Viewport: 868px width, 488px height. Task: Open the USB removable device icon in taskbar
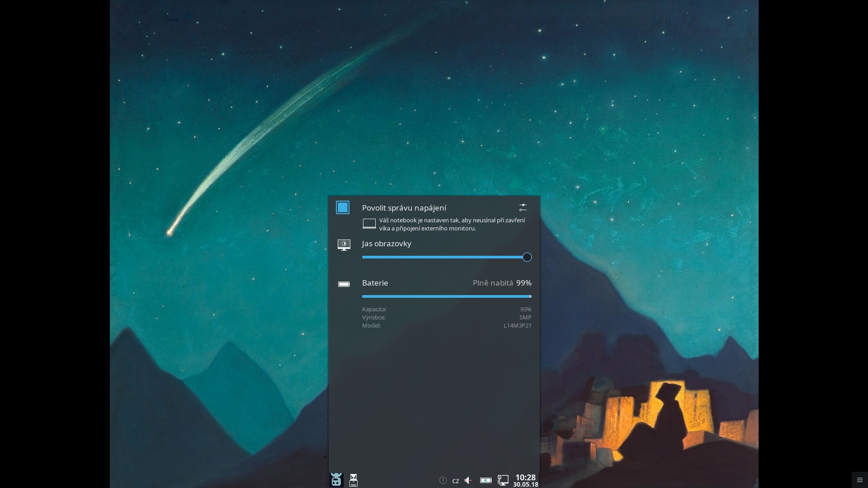coord(354,480)
